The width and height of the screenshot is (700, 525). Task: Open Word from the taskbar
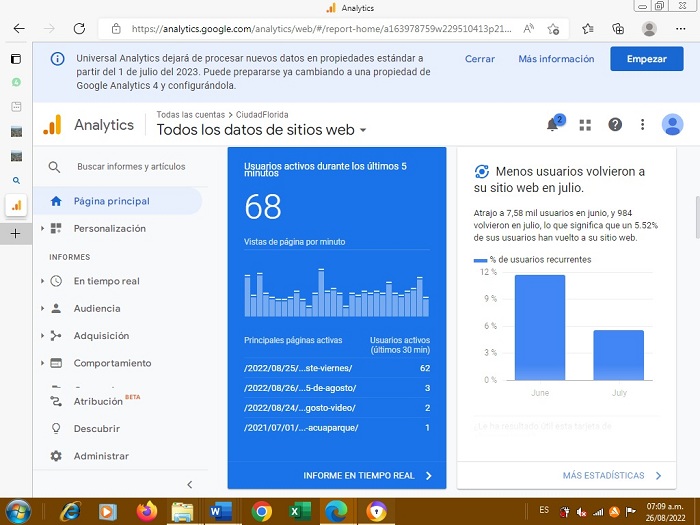pyautogui.click(x=221, y=511)
